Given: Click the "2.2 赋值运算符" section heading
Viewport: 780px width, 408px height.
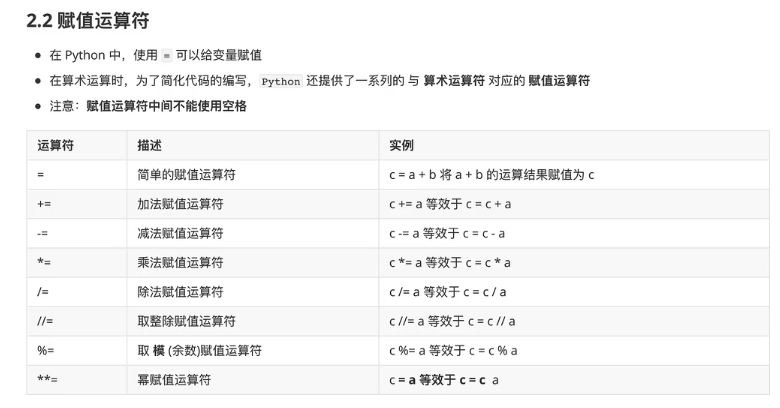Looking at the screenshot, I should point(89,20).
